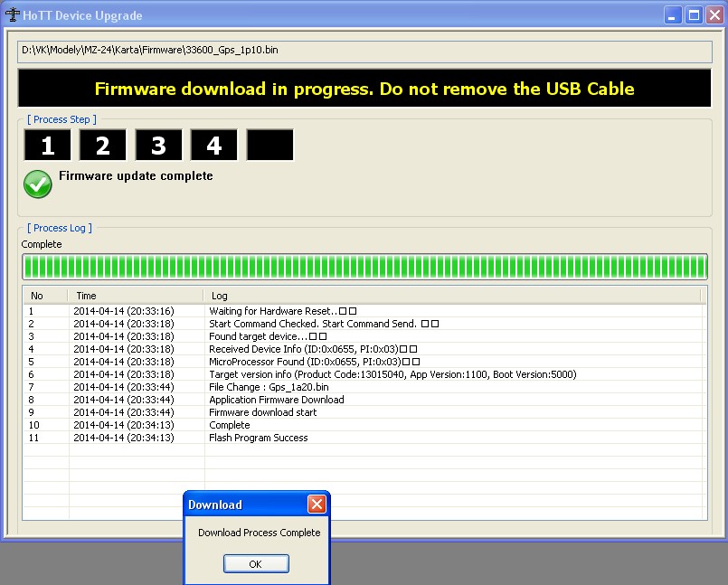Viewport: 728px width, 585px height.
Task: Sort by the Time column header
Action: 136,296
